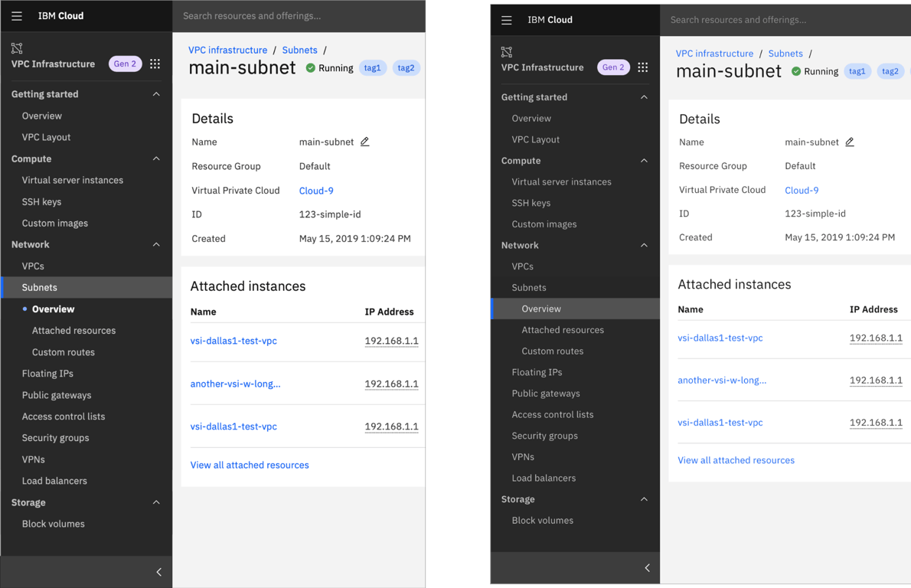Open the navigation hamburger menu
Viewport: 911px width, 588px height.
[x=17, y=15]
